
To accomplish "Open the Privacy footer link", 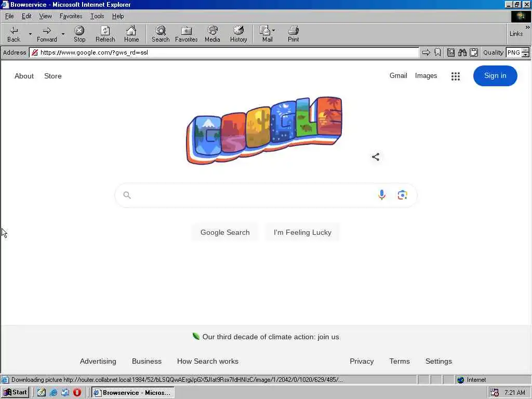I will (362, 362).
